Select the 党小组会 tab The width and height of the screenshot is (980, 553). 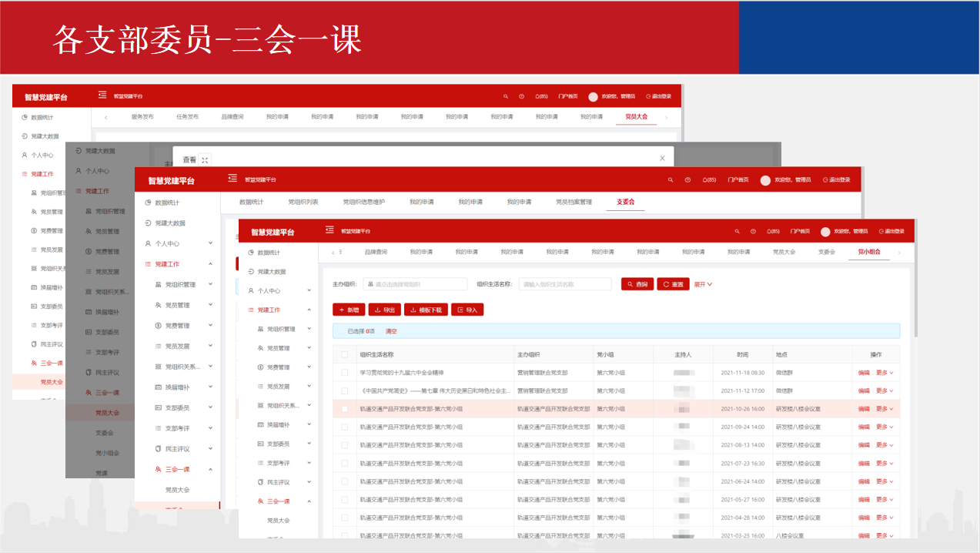coord(869,252)
